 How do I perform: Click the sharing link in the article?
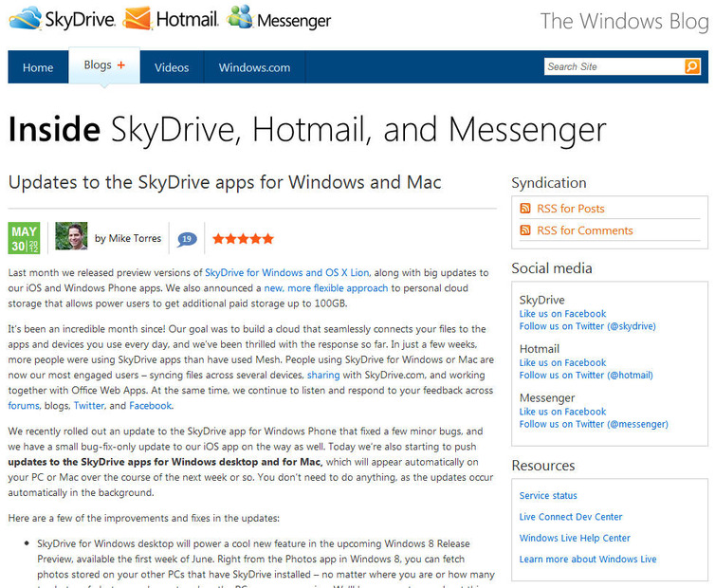click(x=323, y=375)
